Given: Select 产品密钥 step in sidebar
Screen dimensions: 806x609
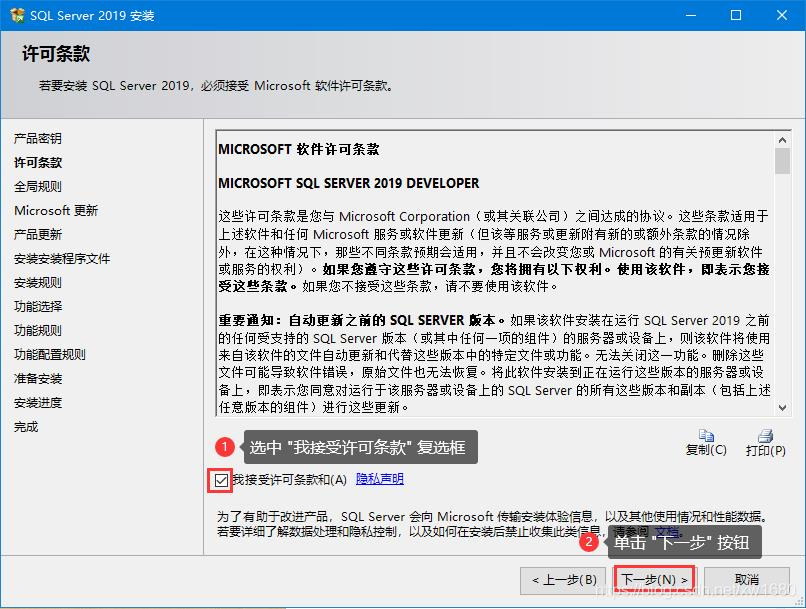Looking at the screenshot, I should point(38,138).
